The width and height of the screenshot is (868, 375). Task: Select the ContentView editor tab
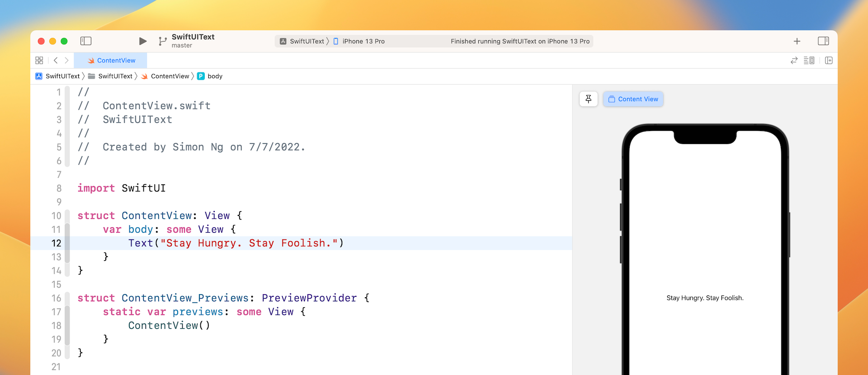[x=111, y=61]
